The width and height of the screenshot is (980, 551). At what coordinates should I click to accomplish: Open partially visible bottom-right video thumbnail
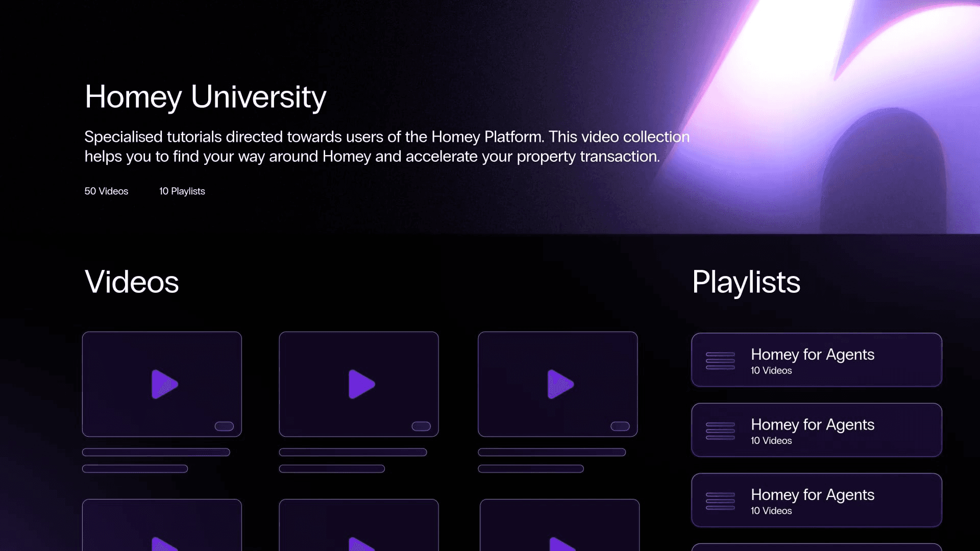click(559, 525)
